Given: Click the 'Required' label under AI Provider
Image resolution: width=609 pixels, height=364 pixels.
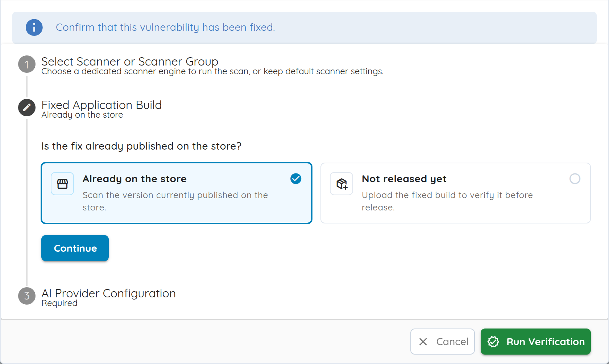Looking at the screenshot, I should coord(59,303).
